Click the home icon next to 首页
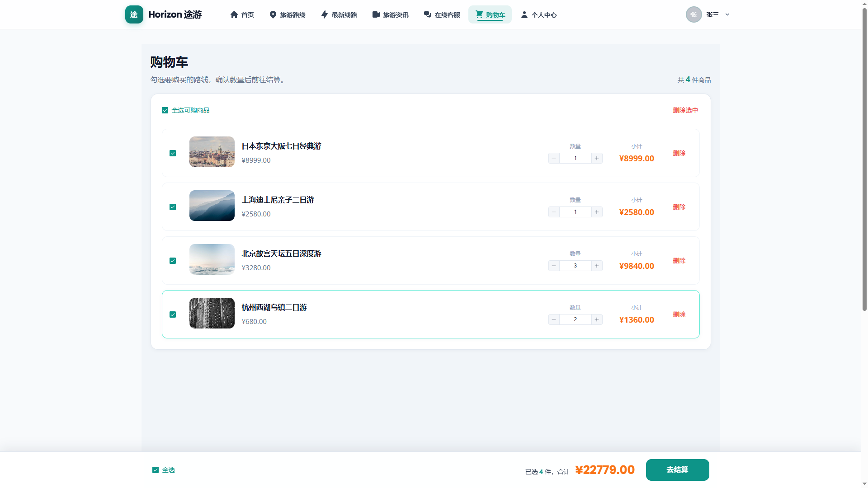The height and width of the screenshot is (488, 868). [x=234, y=14]
